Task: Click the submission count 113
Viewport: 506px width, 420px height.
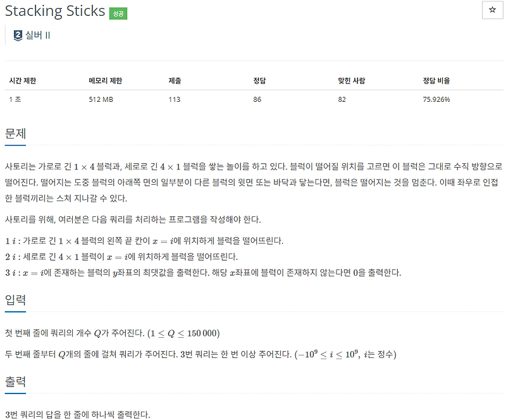Action: pos(175,99)
